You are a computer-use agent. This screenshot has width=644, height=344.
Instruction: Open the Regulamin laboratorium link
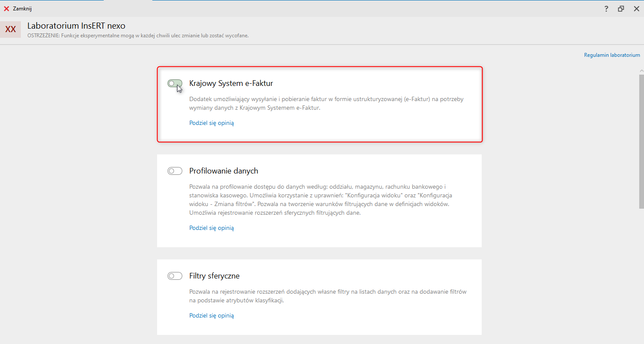pyautogui.click(x=612, y=55)
